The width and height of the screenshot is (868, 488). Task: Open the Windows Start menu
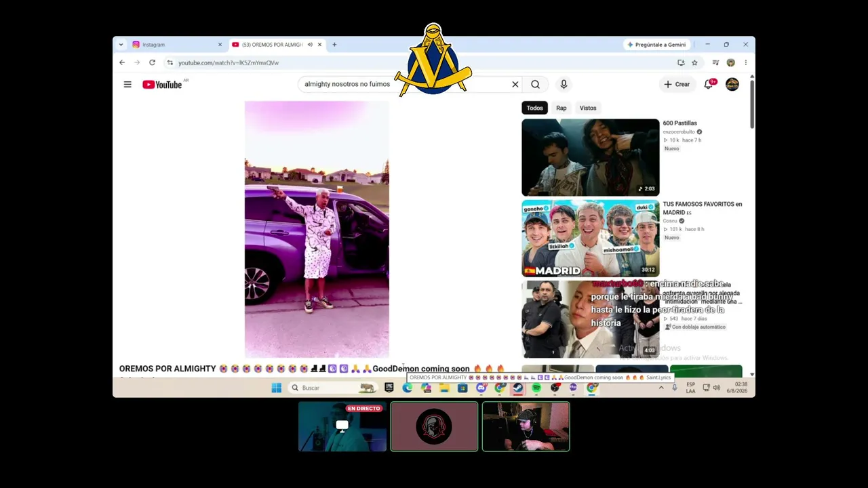(276, 388)
